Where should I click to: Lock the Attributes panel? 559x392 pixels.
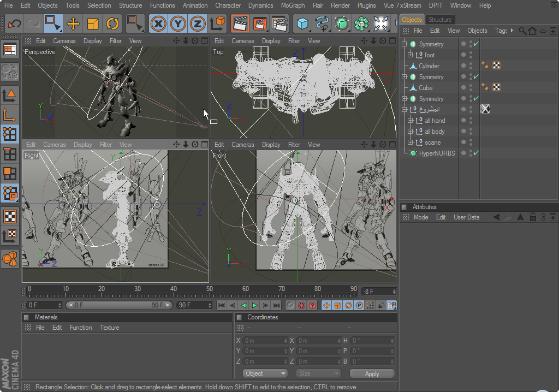pos(533,217)
